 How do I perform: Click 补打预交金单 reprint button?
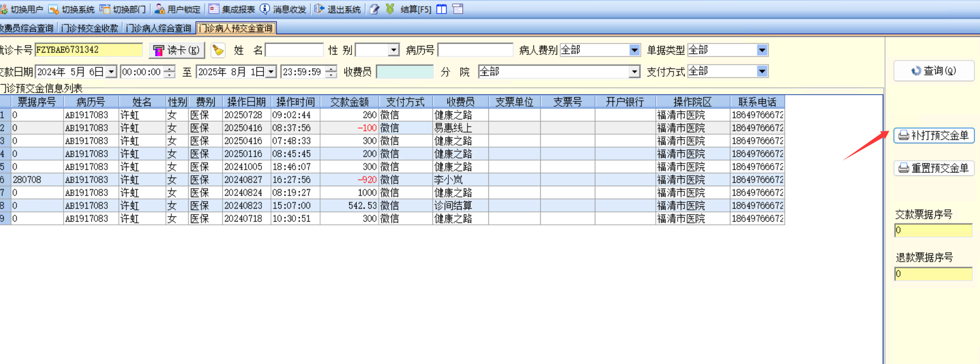934,135
